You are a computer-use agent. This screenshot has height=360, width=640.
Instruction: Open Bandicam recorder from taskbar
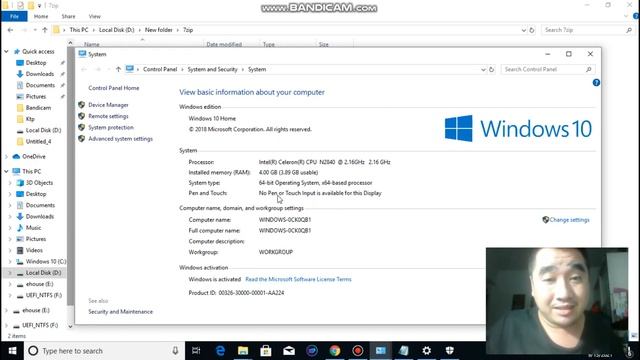click(358, 351)
